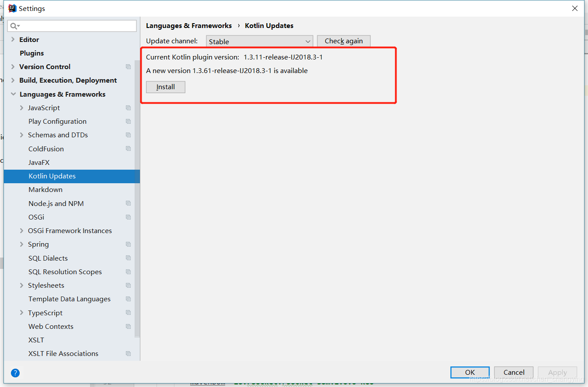Expand the Schemas and DTDs node
The image size is (588, 387).
coord(22,135)
